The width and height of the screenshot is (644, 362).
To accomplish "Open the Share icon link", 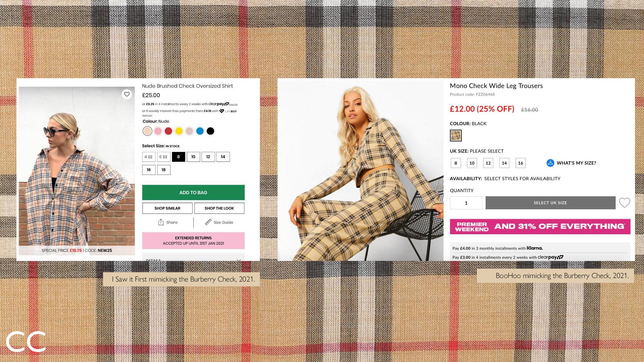I will point(161,222).
